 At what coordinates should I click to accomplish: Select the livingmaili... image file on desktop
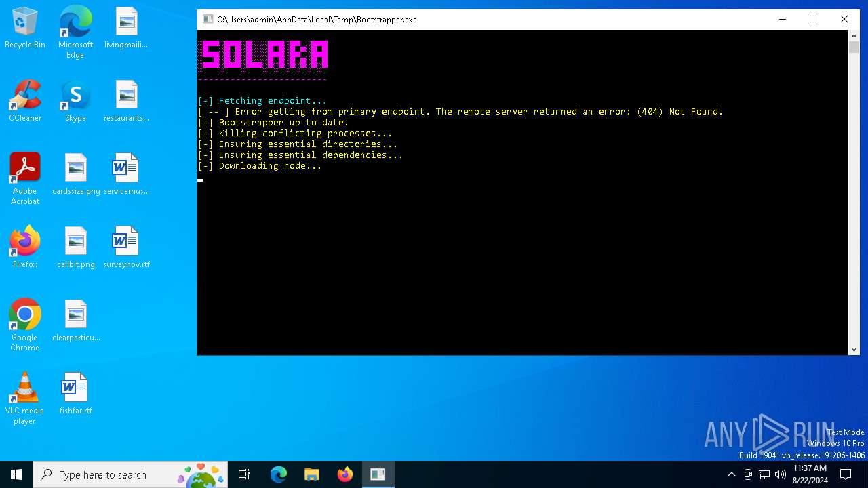[126, 28]
